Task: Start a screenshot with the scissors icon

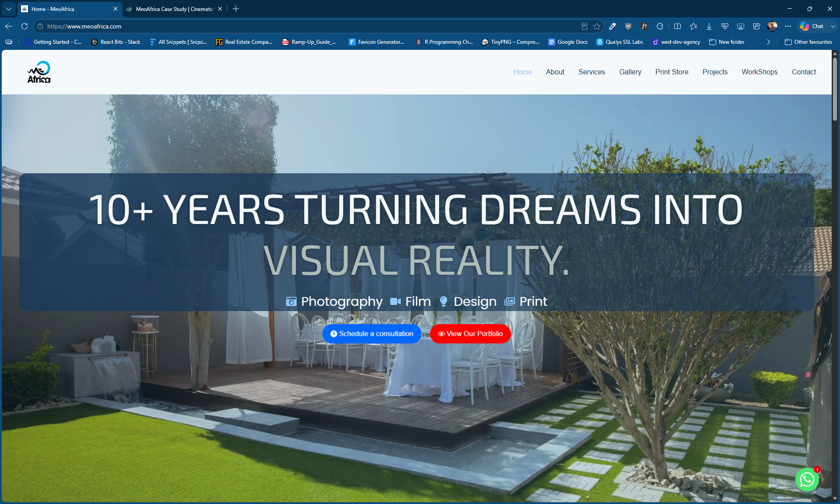Action: click(741, 26)
